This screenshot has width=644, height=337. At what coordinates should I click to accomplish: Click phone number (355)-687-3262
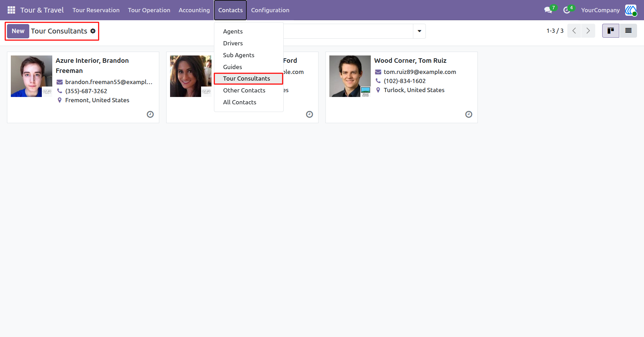[x=86, y=91]
